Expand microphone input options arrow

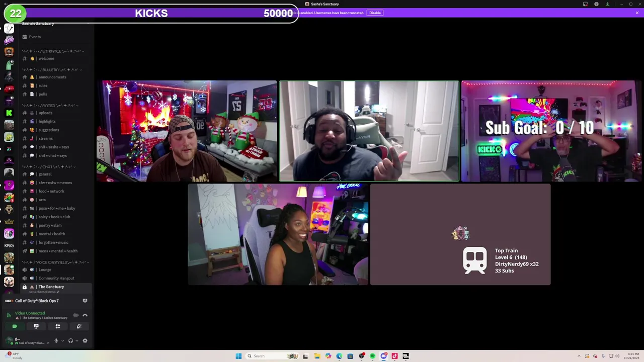click(x=62, y=341)
